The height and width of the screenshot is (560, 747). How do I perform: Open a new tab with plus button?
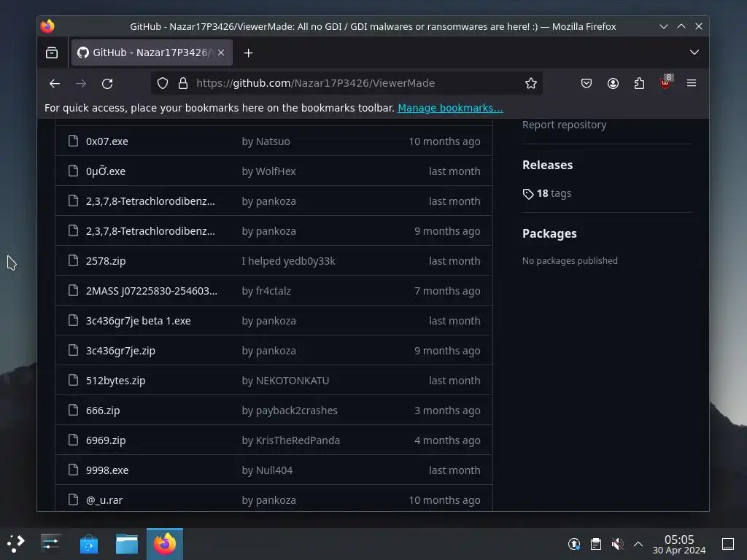248,52
